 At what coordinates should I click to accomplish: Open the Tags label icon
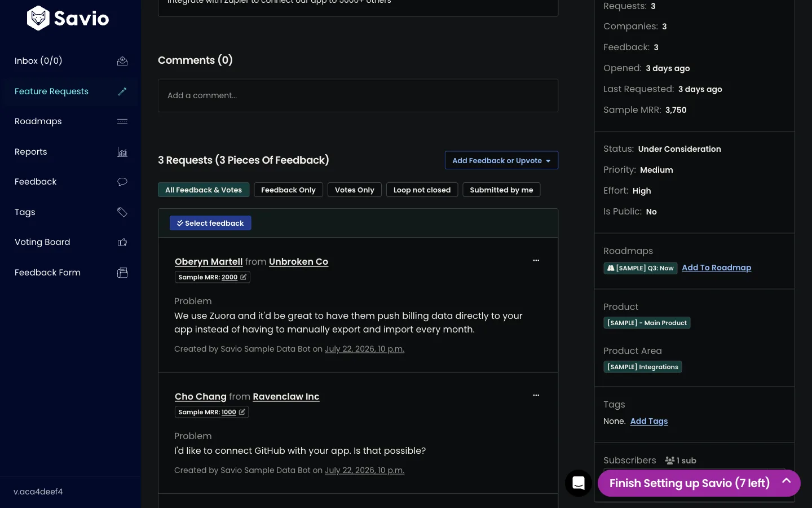pyautogui.click(x=122, y=212)
